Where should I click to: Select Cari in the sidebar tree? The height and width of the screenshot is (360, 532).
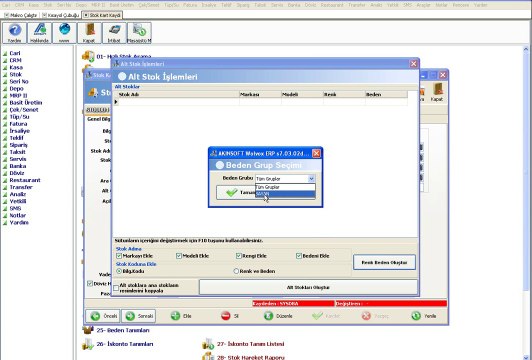[15, 53]
